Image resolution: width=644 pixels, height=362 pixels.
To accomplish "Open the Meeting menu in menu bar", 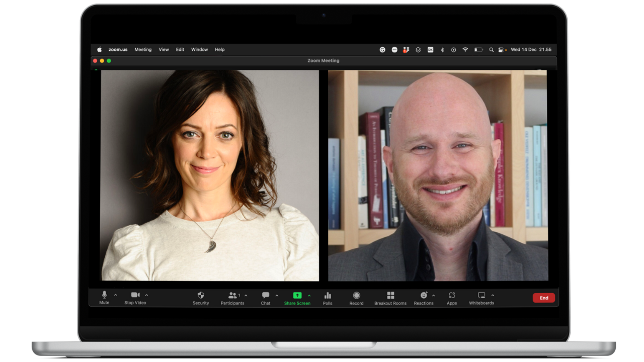I will click(143, 50).
